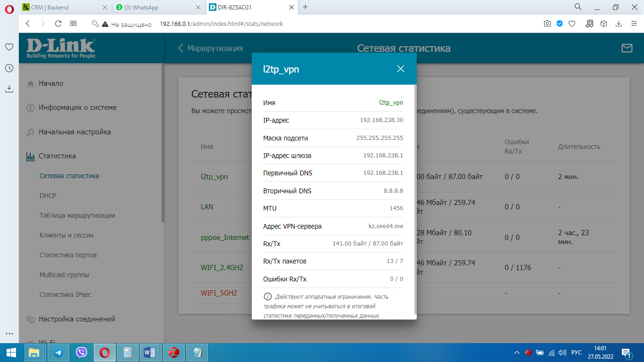Open Calculator from taskbar

click(x=128, y=353)
